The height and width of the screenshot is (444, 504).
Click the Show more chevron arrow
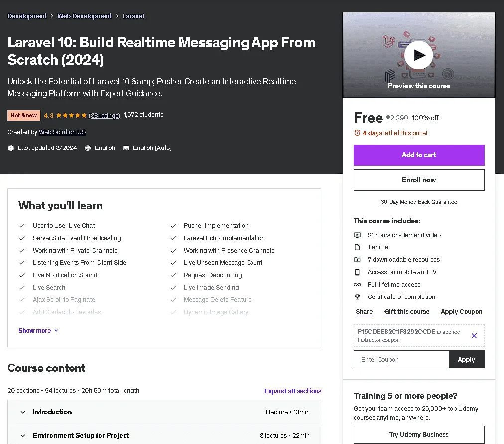[56, 331]
